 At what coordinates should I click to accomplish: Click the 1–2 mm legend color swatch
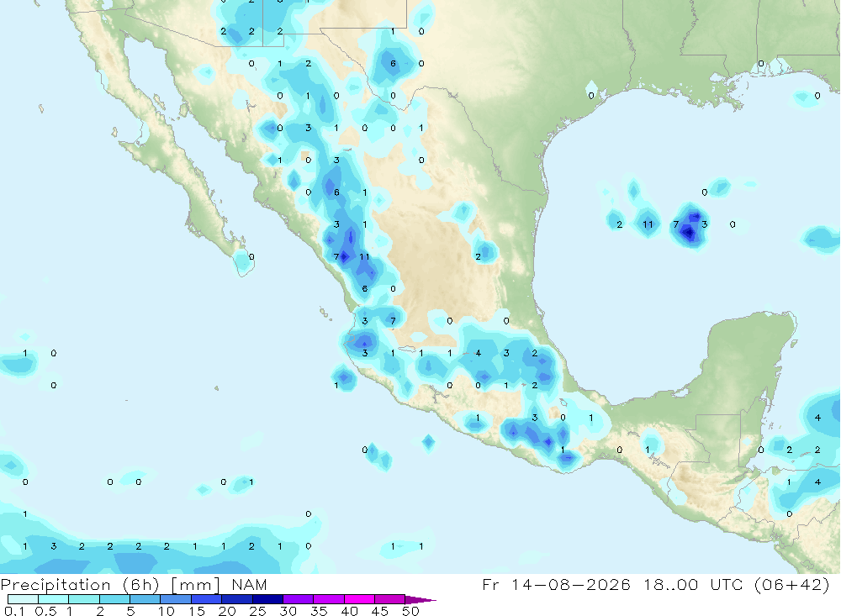tap(84, 599)
